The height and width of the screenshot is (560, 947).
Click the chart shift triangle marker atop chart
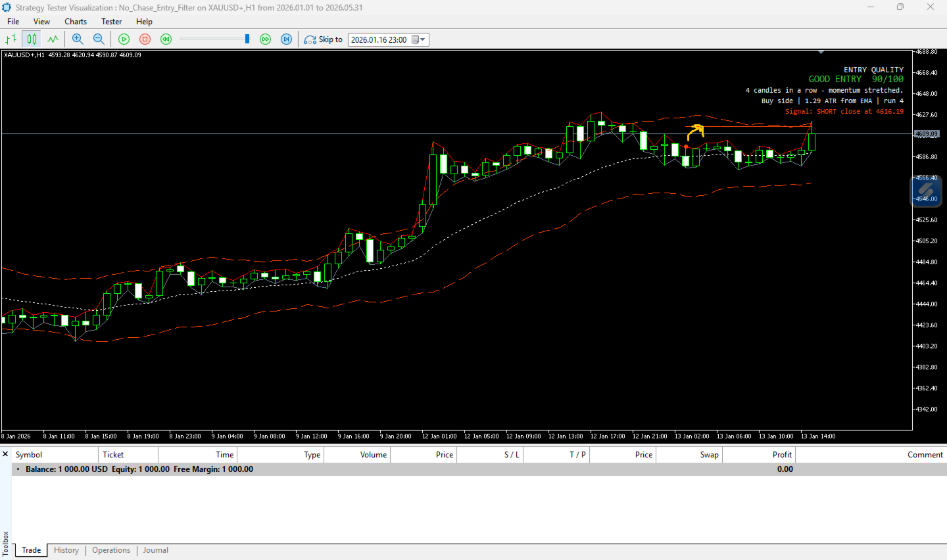(821, 52)
